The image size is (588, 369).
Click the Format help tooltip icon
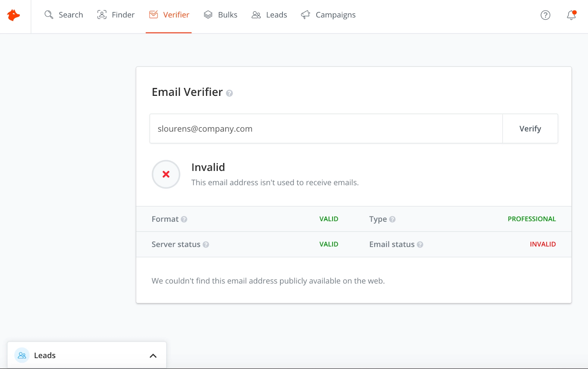click(x=184, y=219)
